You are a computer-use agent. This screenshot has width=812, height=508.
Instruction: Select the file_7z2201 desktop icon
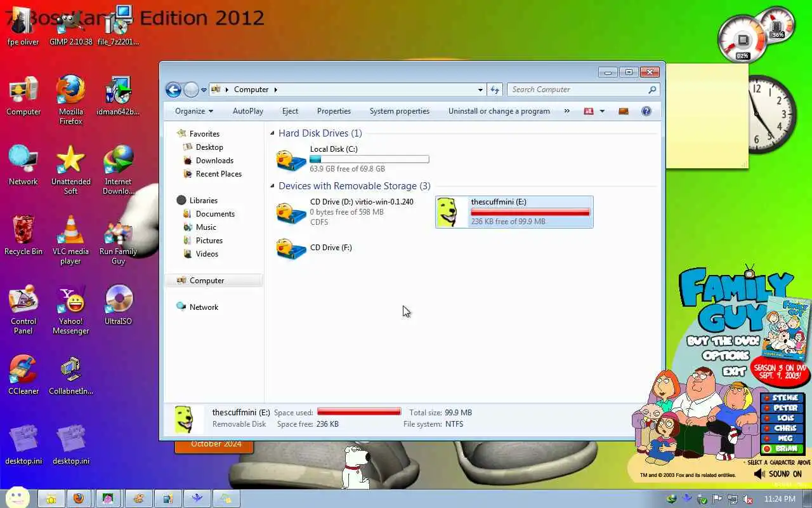(119, 27)
